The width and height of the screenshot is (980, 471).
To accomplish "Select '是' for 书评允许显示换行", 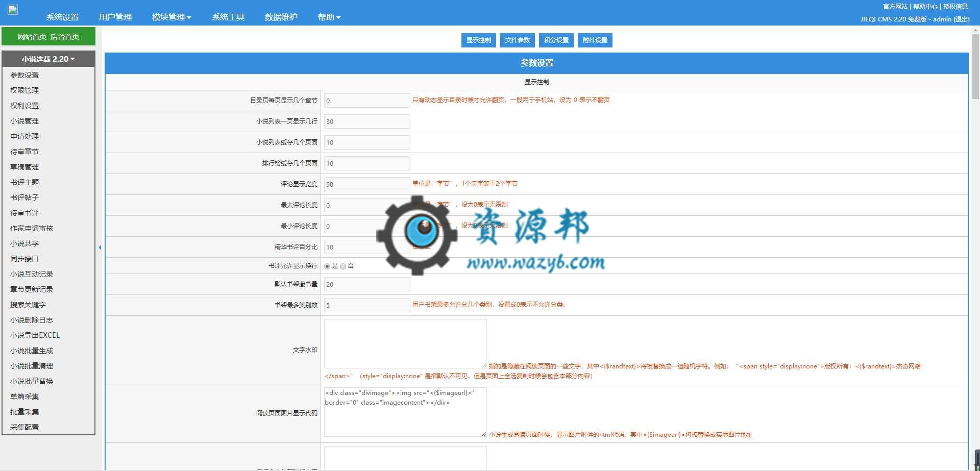I will point(327,266).
